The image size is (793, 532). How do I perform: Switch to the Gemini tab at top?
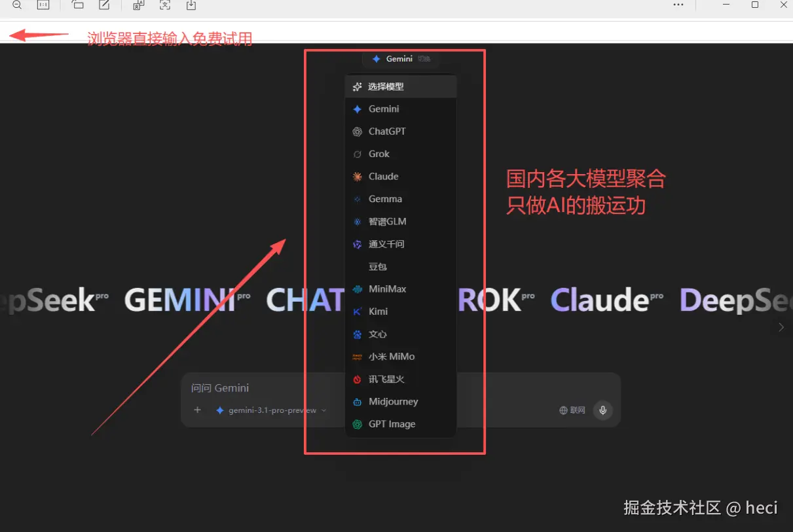coord(401,58)
